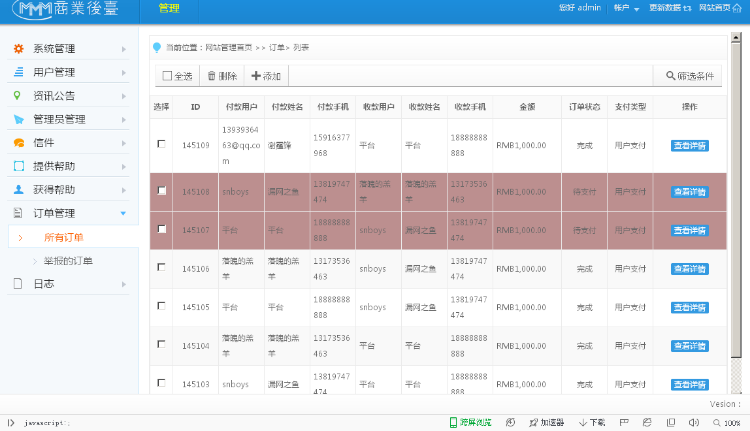Click the trash icon for 删除

coord(211,76)
